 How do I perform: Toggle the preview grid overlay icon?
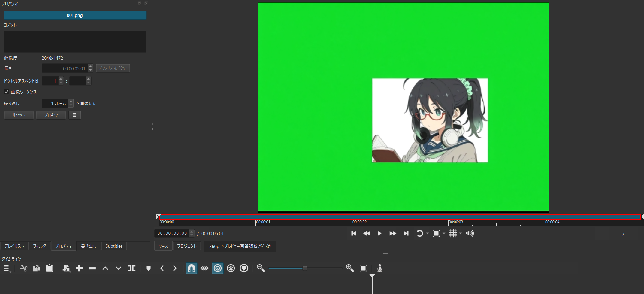pyautogui.click(x=452, y=233)
